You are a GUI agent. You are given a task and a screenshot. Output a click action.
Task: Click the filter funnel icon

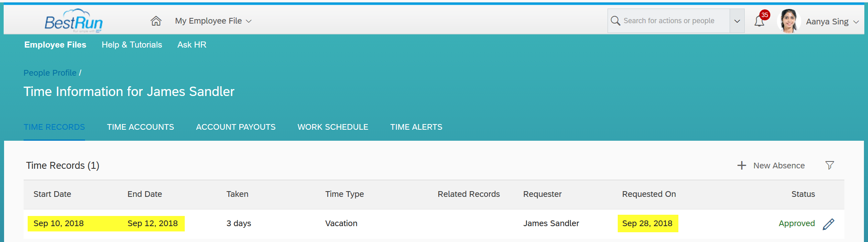pos(830,165)
